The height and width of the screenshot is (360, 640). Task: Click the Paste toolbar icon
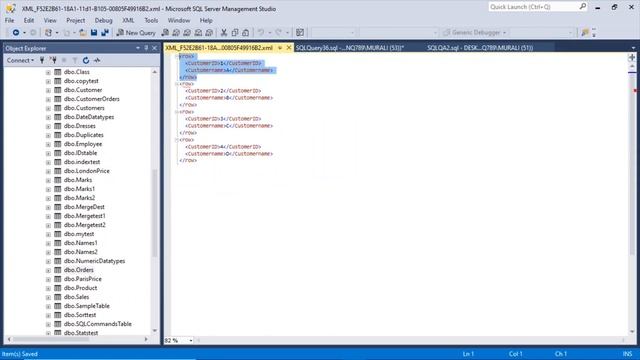point(246,33)
